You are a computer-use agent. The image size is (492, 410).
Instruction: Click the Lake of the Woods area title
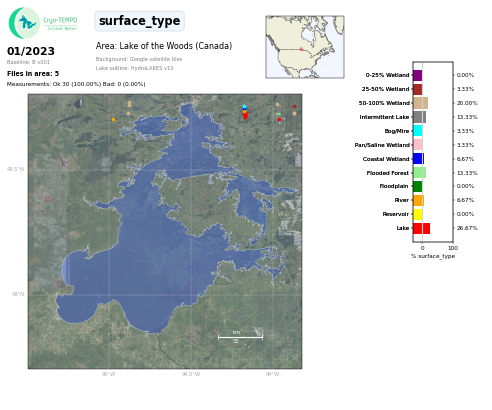click(x=164, y=46)
